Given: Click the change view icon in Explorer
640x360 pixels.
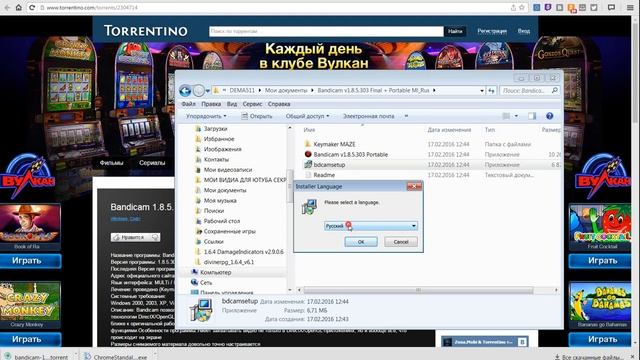Looking at the screenshot, I should 506,116.
